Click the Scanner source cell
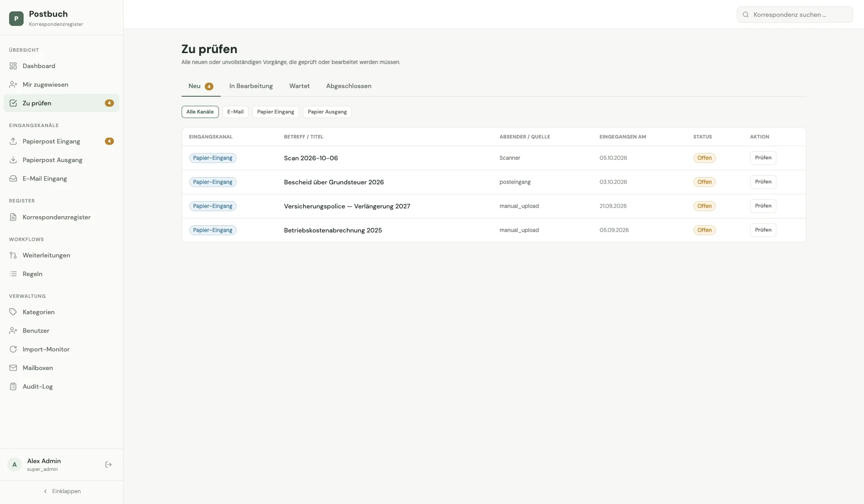The width and height of the screenshot is (864, 504). pyautogui.click(x=510, y=158)
